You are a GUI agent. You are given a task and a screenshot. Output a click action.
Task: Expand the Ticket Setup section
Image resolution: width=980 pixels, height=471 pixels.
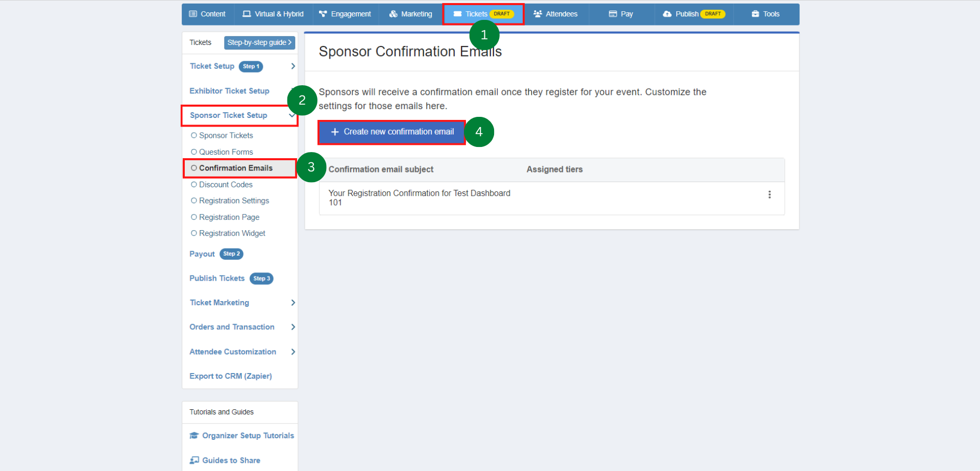click(x=293, y=66)
